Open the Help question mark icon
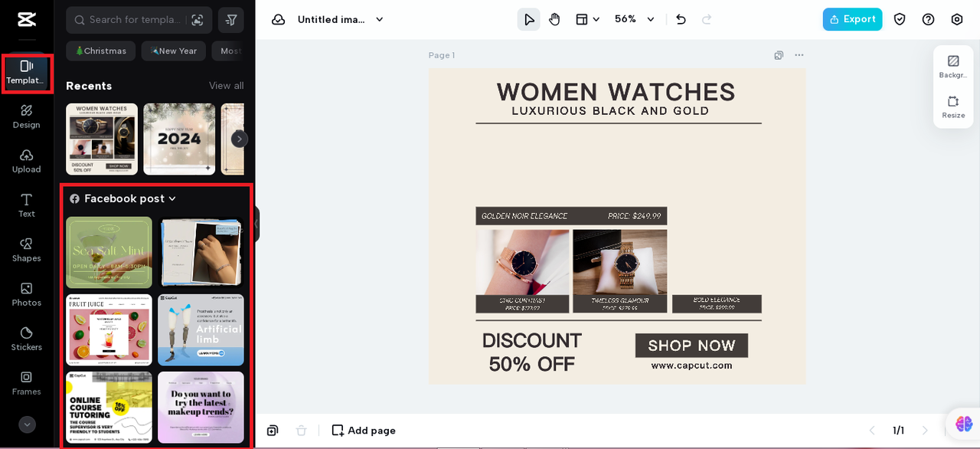 (x=928, y=19)
